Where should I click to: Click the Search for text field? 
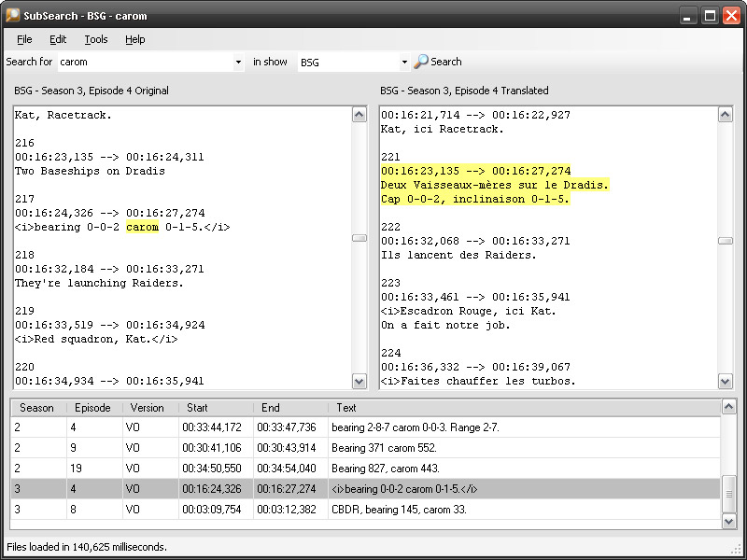tap(145, 63)
